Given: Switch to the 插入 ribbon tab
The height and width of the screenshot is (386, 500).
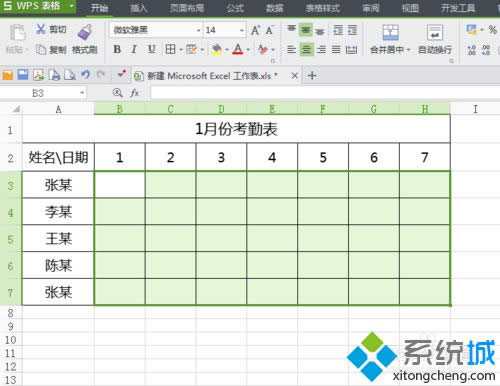Looking at the screenshot, I should (x=139, y=8).
